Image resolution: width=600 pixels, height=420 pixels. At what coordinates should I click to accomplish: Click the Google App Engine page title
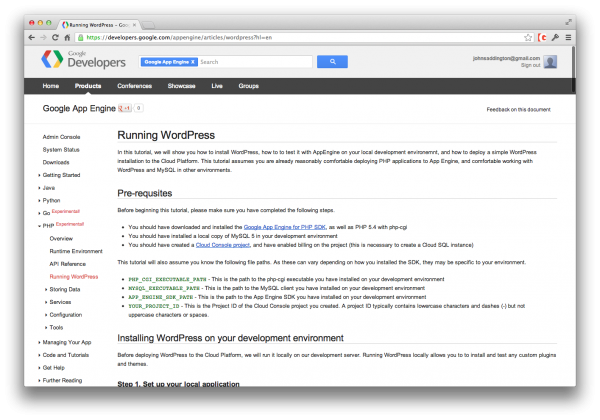coord(79,109)
